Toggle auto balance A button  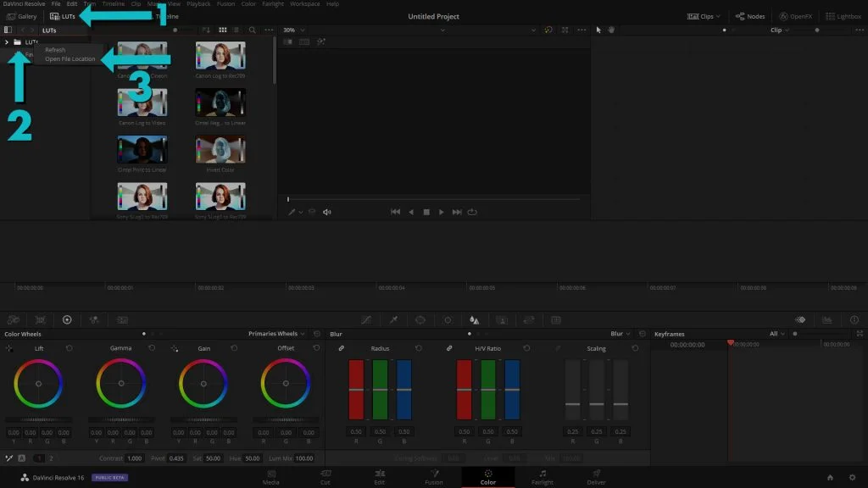tap(21, 458)
